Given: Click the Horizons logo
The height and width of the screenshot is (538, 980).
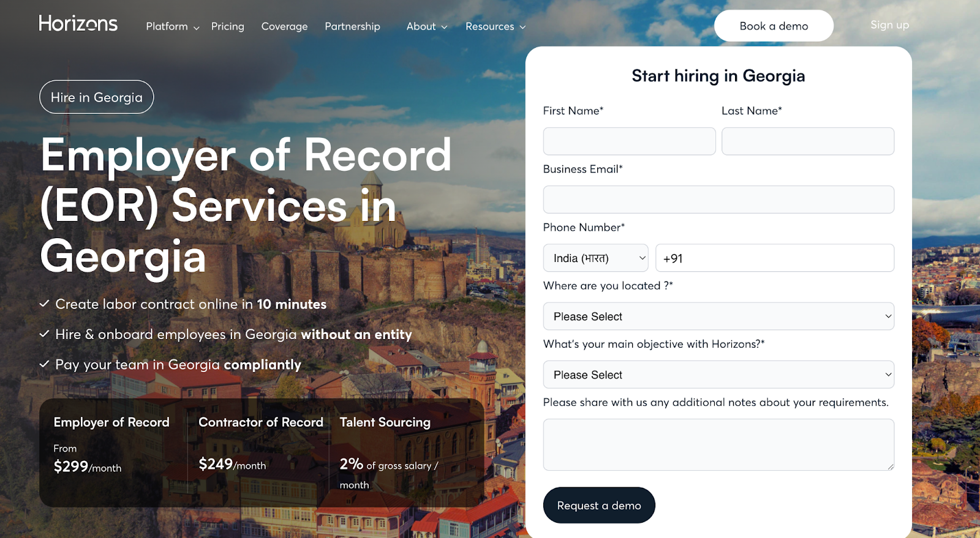Looking at the screenshot, I should (x=78, y=24).
